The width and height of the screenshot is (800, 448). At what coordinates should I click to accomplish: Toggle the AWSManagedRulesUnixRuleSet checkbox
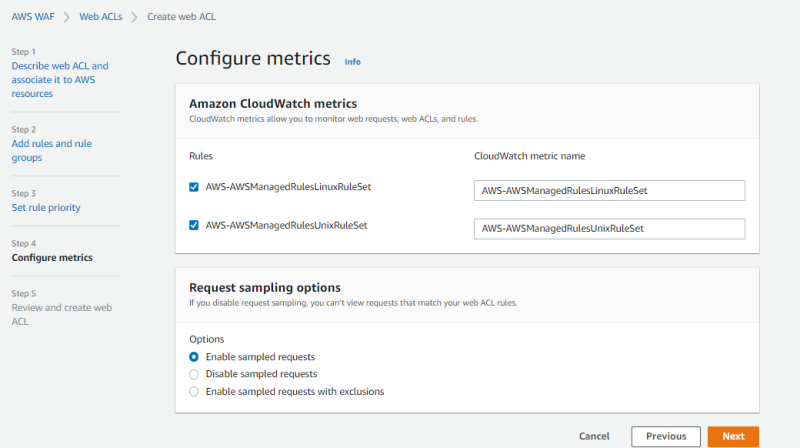[194, 226]
